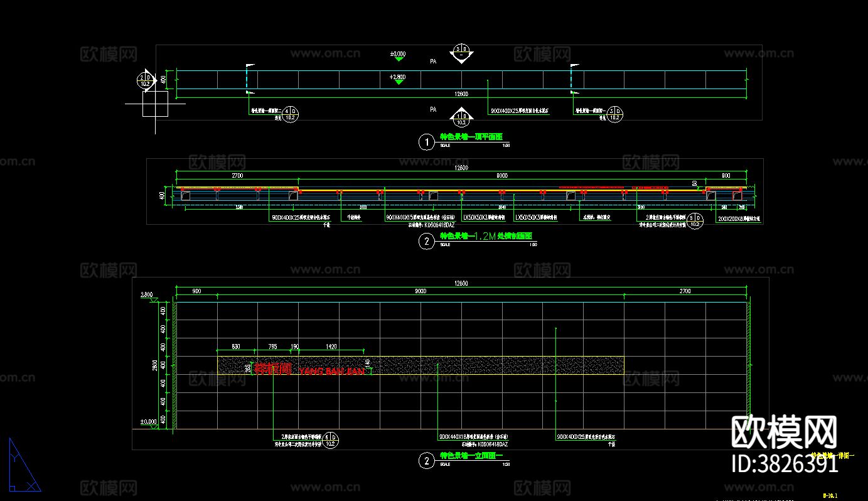Click the 9000 dimension above the elevation

pyautogui.click(x=421, y=291)
